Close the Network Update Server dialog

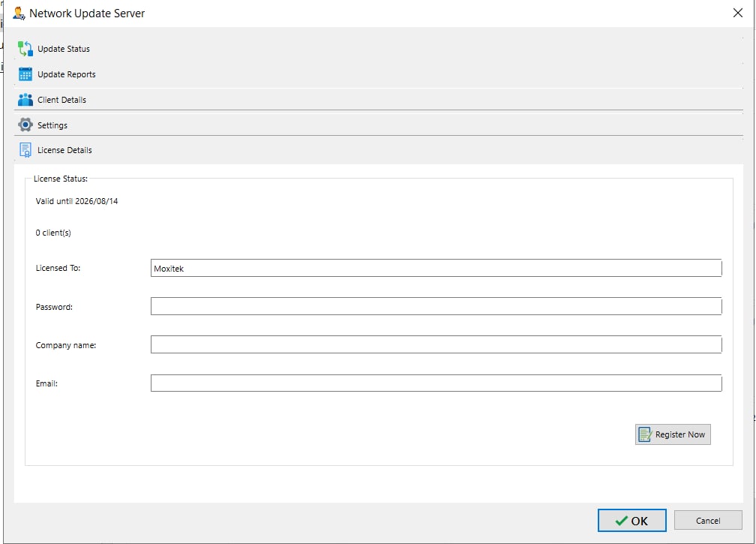click(x=736, y=13)
